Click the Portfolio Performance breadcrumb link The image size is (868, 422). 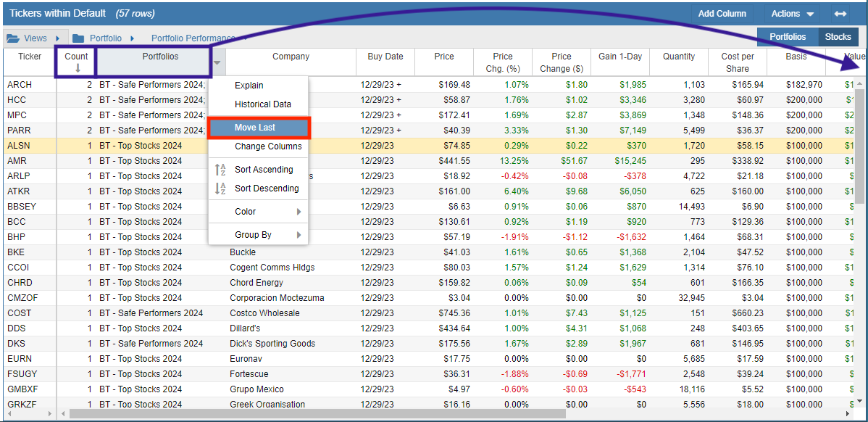click(x=193, y=38)
